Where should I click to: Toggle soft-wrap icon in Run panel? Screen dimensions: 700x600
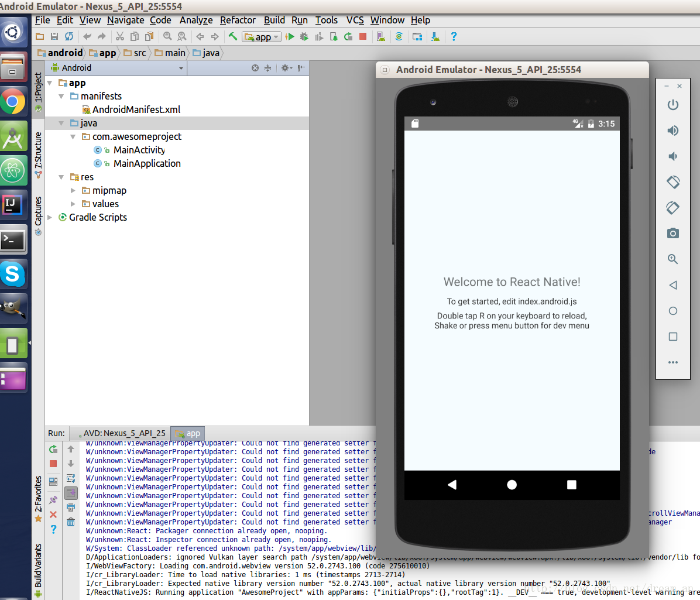click(71, 479)
